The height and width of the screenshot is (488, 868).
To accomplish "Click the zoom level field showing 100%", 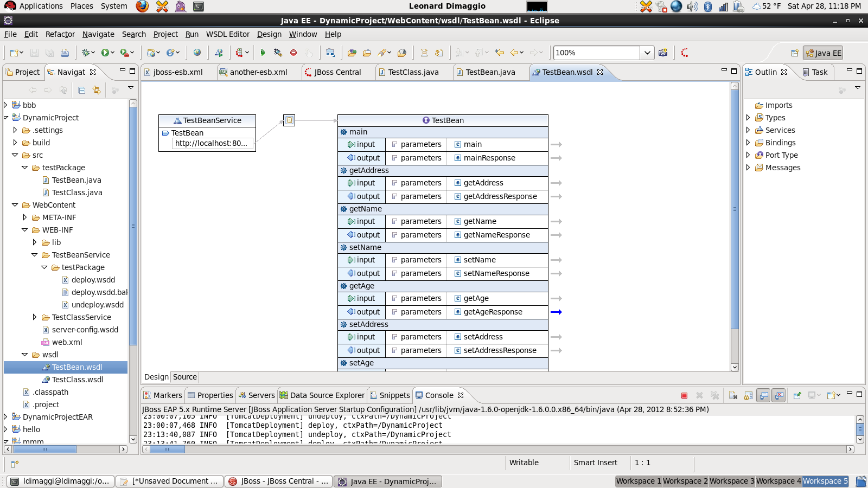I will tap(597, 53).
